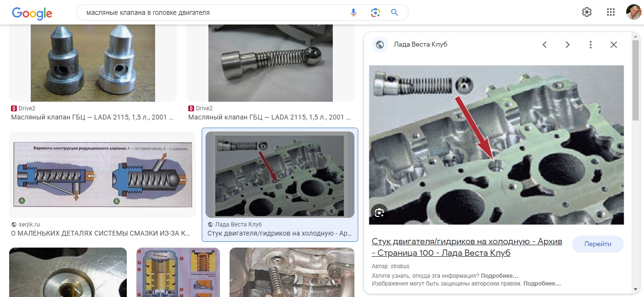Open Google account profile avatar
Screen dimensions: 644x297
pos(634,12)
